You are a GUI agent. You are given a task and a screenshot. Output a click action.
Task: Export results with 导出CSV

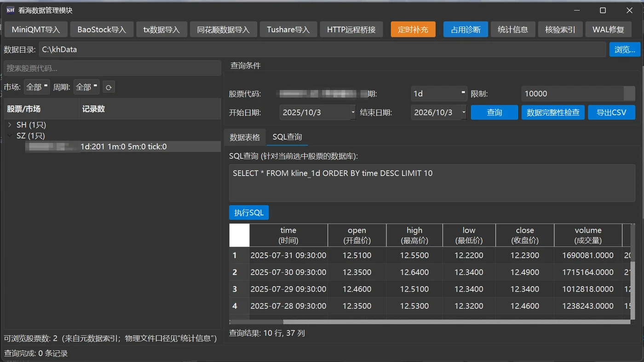pos(611,113)
